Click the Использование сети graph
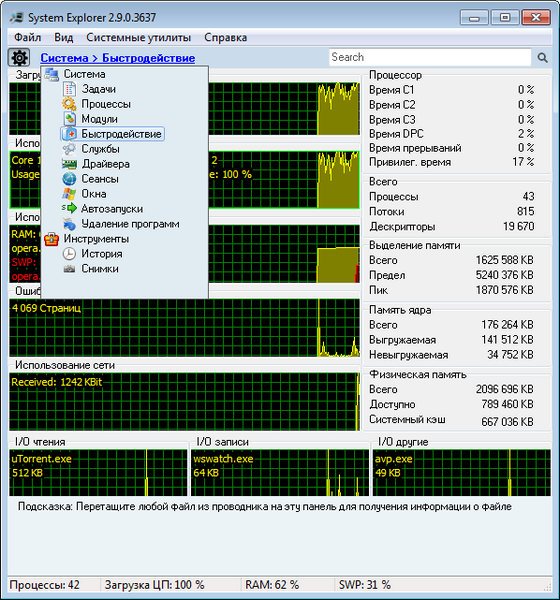This screenshot has width=560, height=600. 184,401
